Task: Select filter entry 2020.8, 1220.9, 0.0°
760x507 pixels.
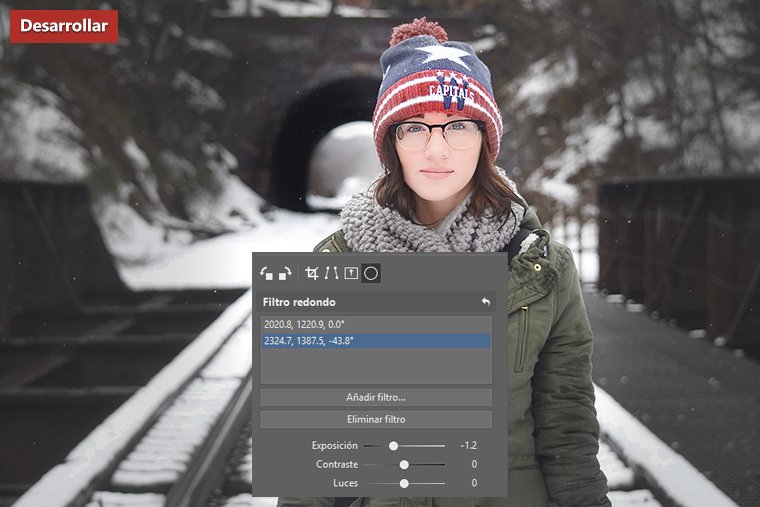Action: coord(376,324)
